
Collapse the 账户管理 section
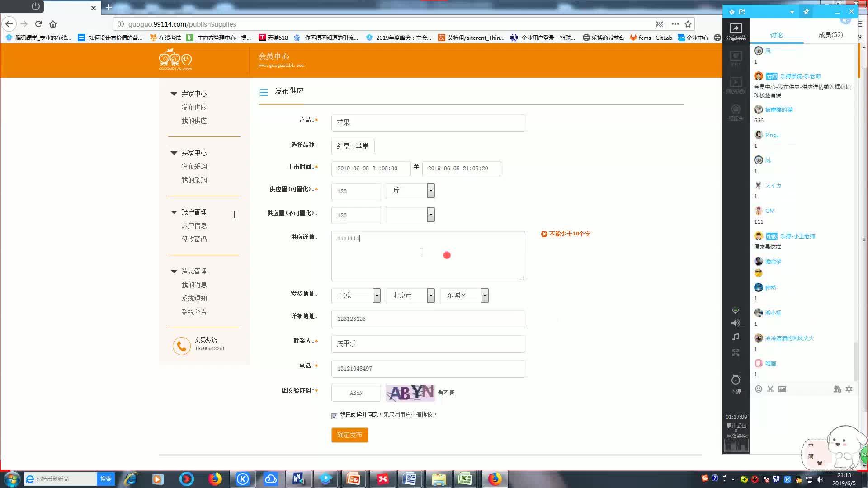click(x=174, y=212)
